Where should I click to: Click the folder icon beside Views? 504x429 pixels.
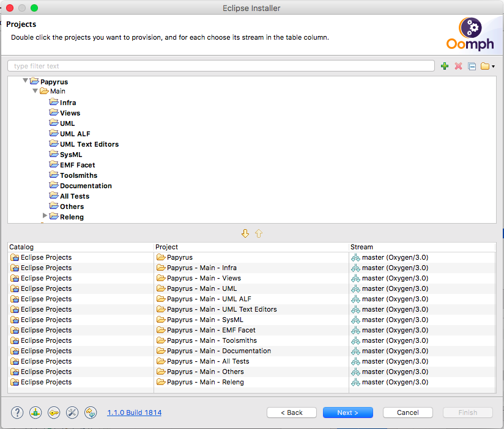click(x=54, y=112)
